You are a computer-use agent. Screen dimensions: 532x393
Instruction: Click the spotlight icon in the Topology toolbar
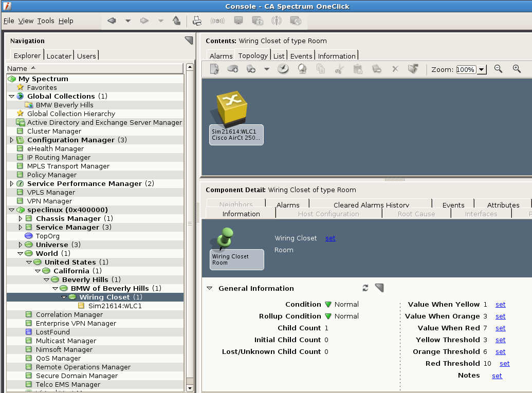coord(302,69)
